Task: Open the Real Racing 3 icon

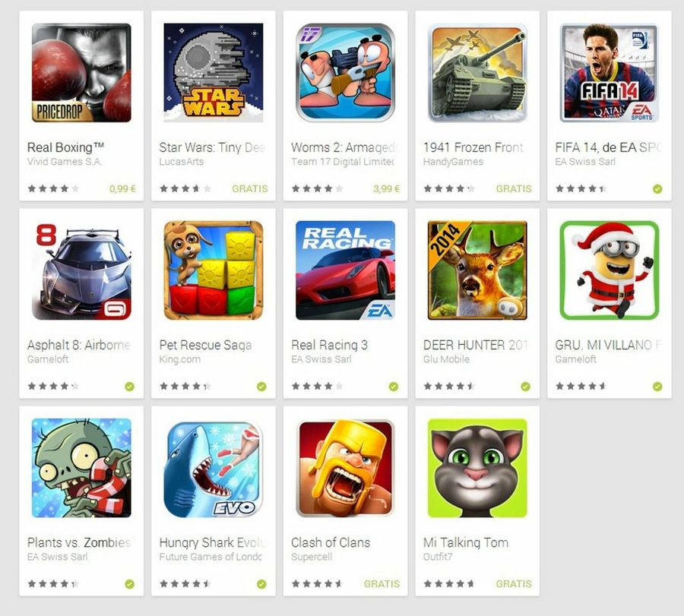Action: tap(345, 270)
